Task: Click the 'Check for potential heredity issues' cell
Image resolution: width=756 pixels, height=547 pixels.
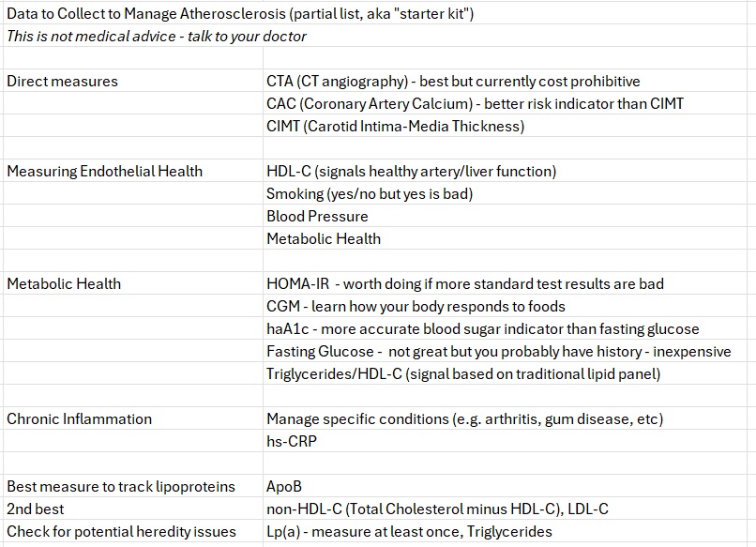Action: [x=121, y=531]
